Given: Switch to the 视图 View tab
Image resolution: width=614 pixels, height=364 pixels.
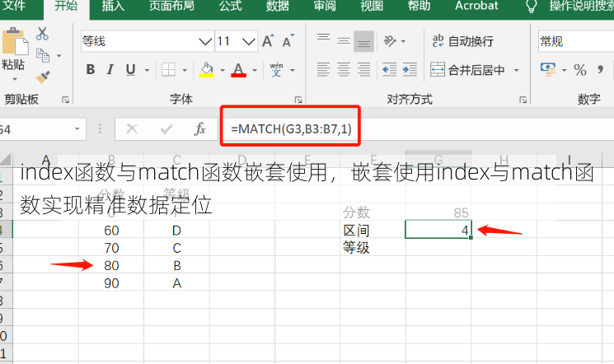Looking at the screenshot, I should point(372,6).
